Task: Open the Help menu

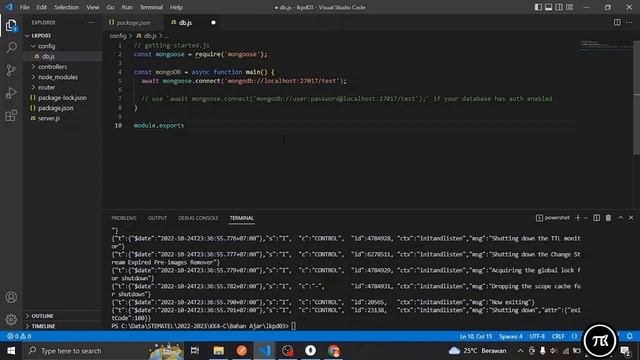Action: [176, 7]
